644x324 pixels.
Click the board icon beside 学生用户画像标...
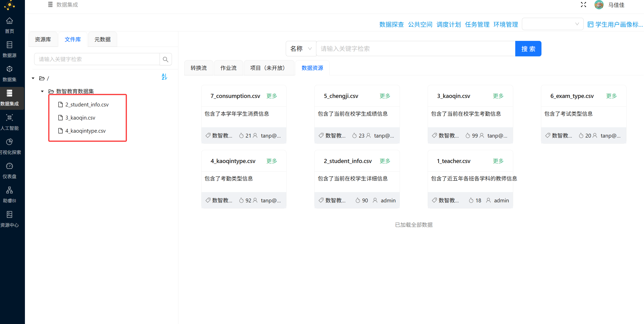coord(590,24)
